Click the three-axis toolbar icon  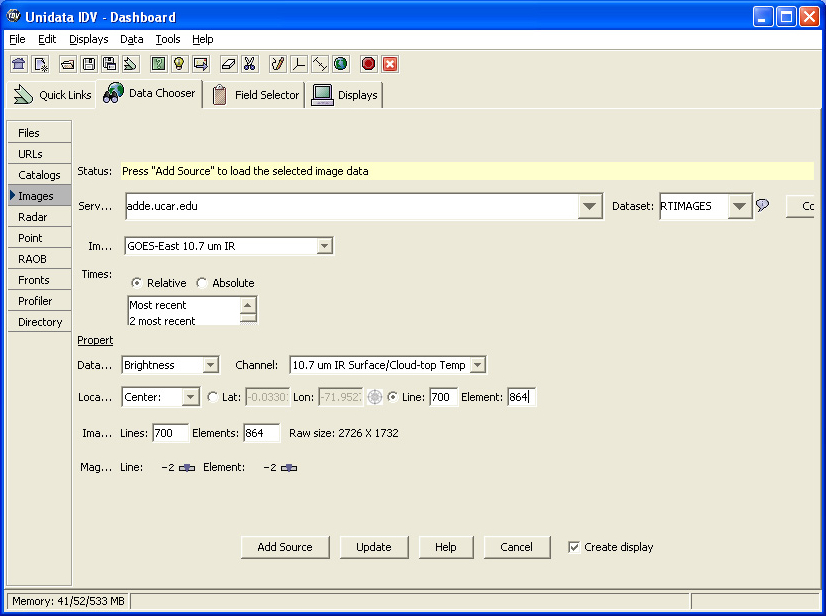click(299, 64)
